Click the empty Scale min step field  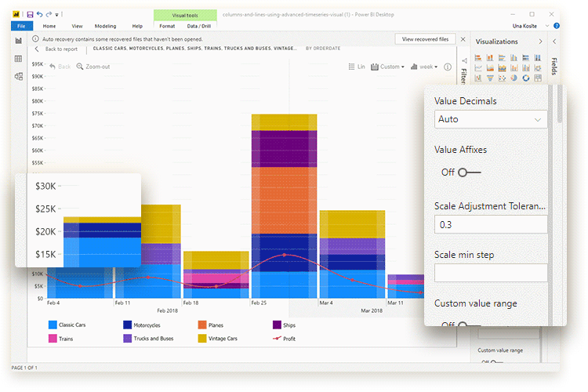click(491, 273)
